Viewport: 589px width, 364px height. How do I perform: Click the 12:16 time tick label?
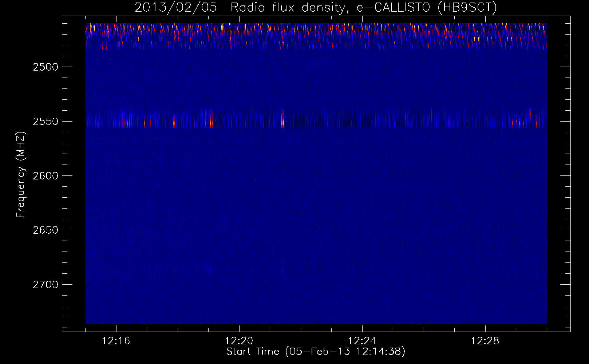click(x=116, y=341)
